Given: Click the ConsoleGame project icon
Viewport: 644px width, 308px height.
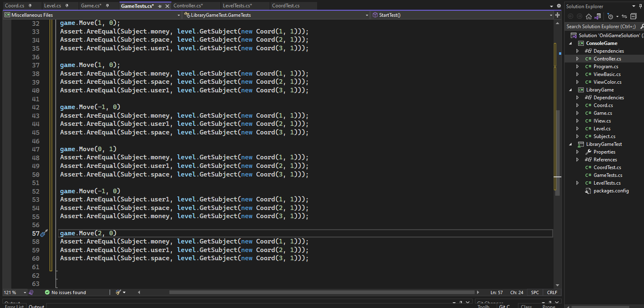Looking at the screenshot, I should [x=581, y=43].
